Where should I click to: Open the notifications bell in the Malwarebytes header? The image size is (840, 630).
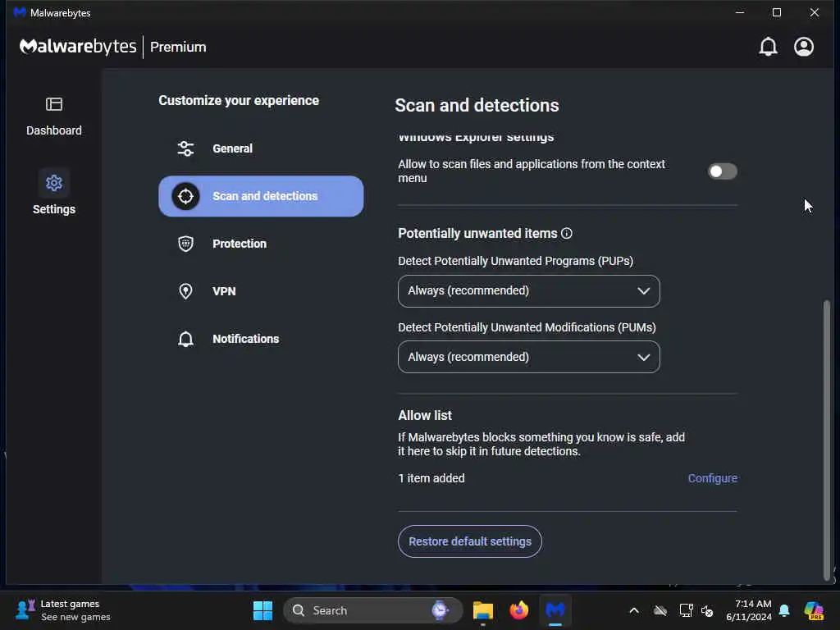(x=768, y=47)
